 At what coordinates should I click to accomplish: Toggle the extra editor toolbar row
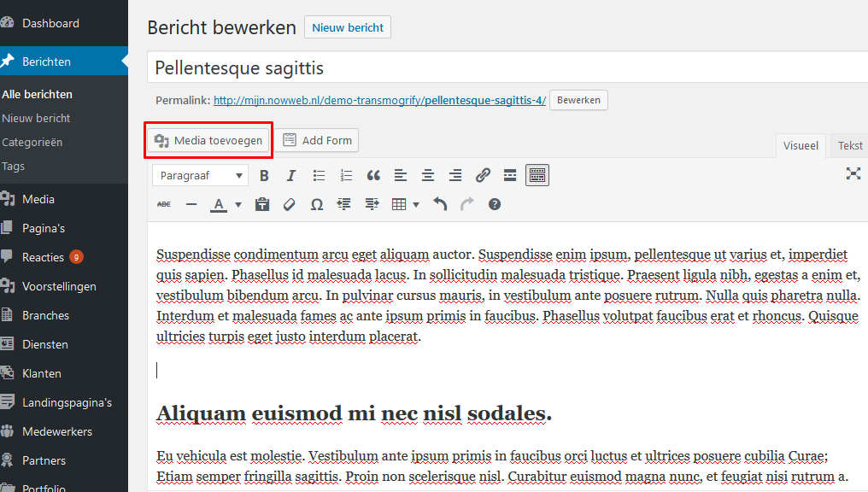[536, 175]
